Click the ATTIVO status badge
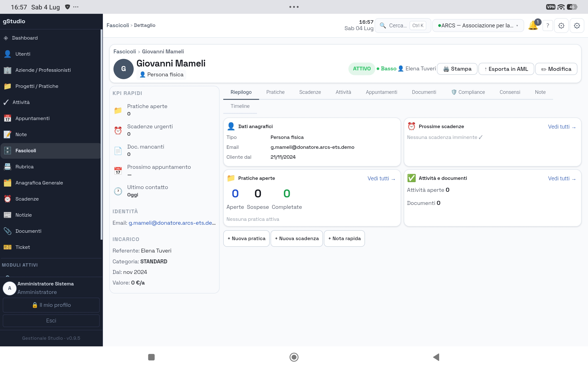 pos(362,69)
